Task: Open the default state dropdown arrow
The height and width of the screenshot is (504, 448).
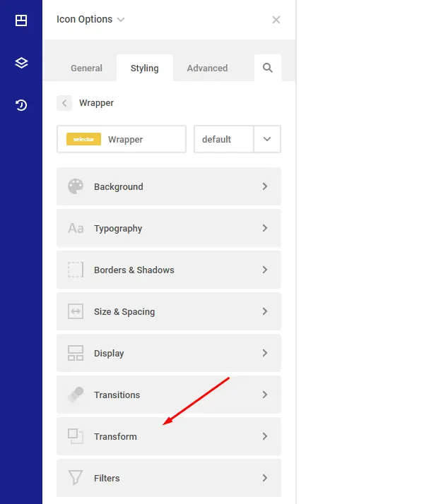Action: click(x=267, y=139)
